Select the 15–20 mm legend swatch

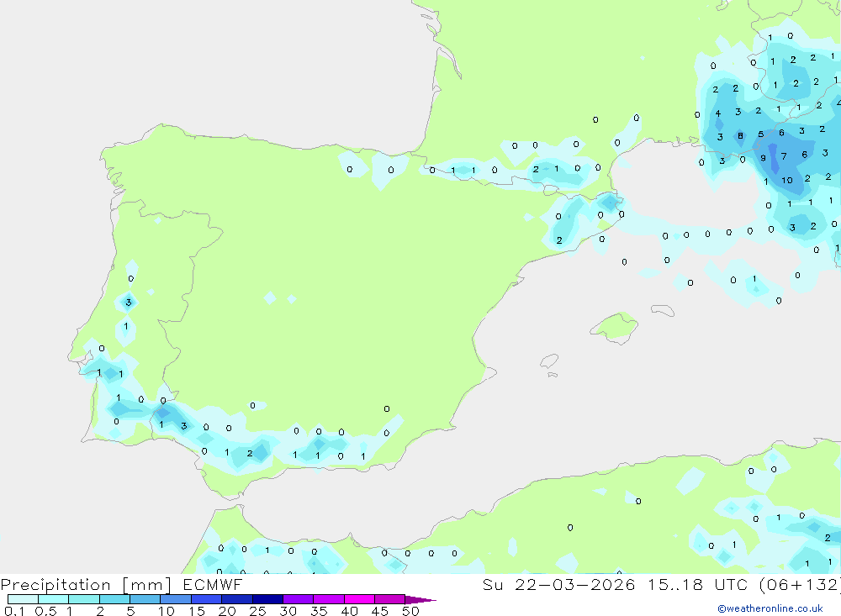point(206,599)
